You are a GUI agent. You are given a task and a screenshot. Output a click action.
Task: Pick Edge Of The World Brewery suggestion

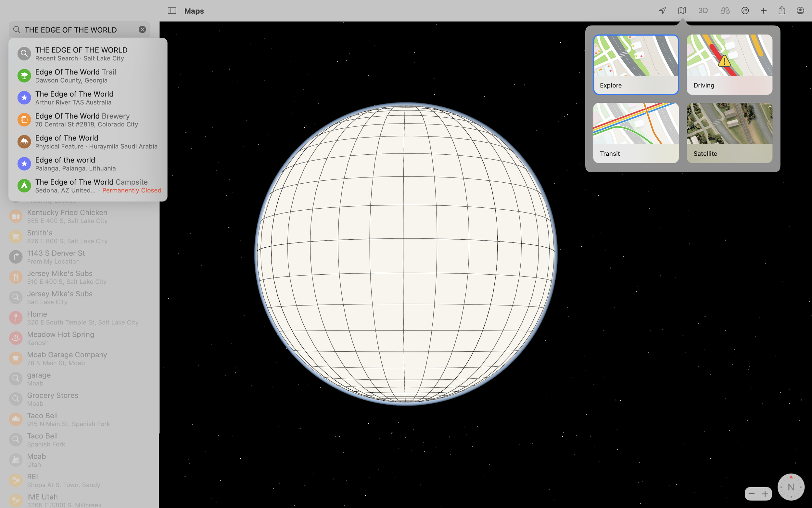click(87, 120)
